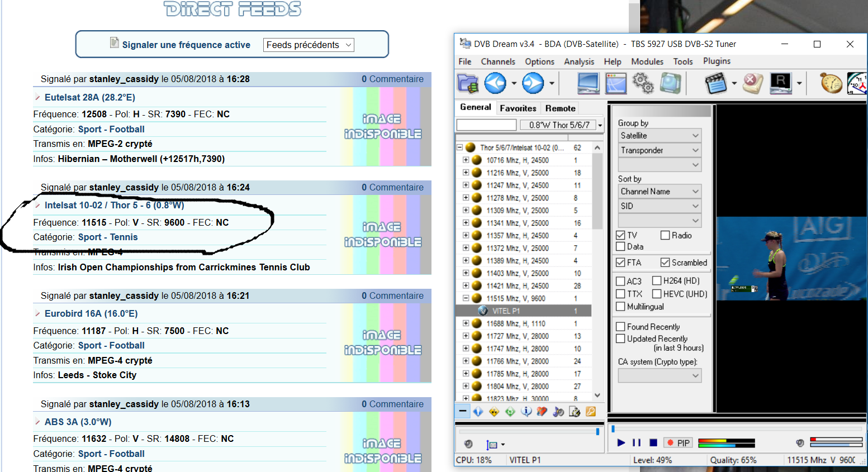Screen dimensions: 868x472
Task: Click the pause button in DVB Dream
Action: click(x=637, y=443)
